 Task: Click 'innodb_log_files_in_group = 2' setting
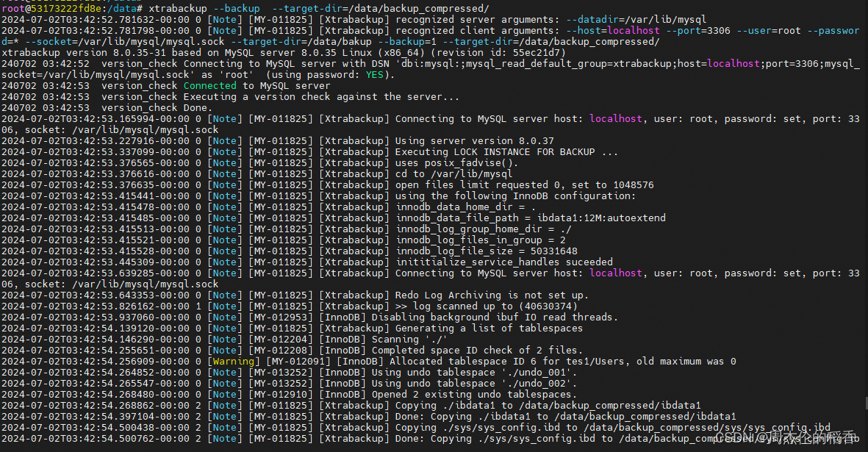pos(481,241)
